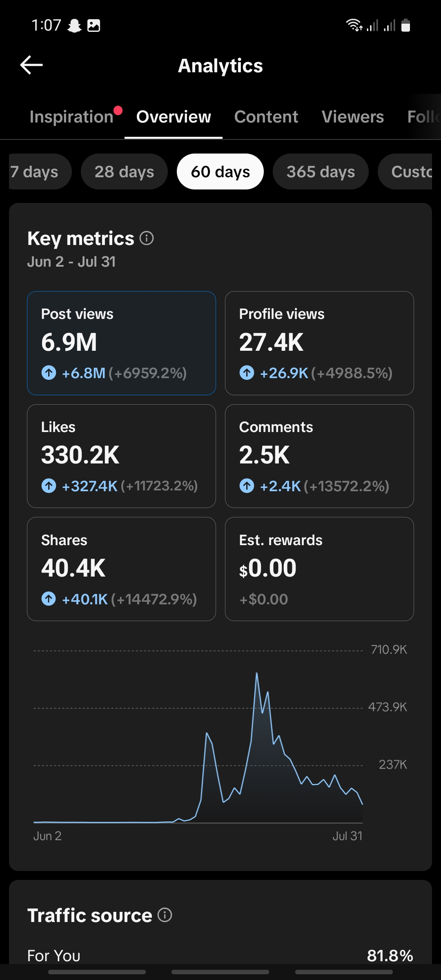Screen dimensions: 441x980
Task: Open Key metrics info icon
Action: [x=147, y=238]
